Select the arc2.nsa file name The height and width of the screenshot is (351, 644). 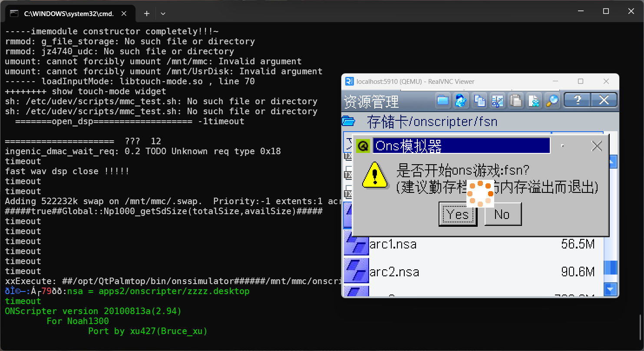[394, 272]
